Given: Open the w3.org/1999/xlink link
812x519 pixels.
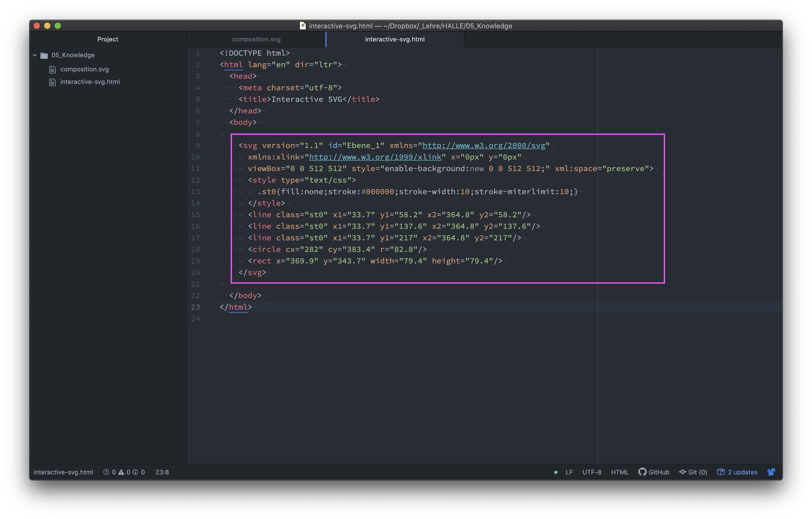Looking at the screenshot, I should coord(375,157).
